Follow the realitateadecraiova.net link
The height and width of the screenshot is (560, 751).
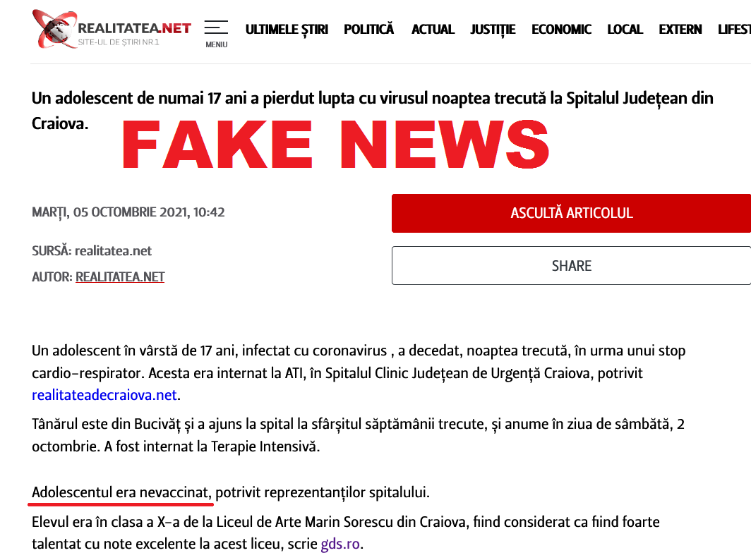pos(104,395)
